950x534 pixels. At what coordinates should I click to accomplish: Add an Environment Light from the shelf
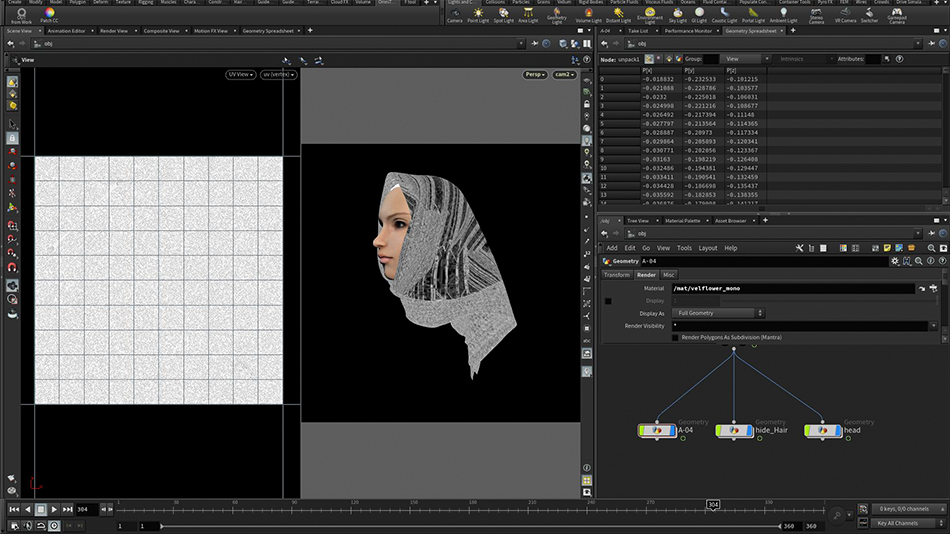650,14
